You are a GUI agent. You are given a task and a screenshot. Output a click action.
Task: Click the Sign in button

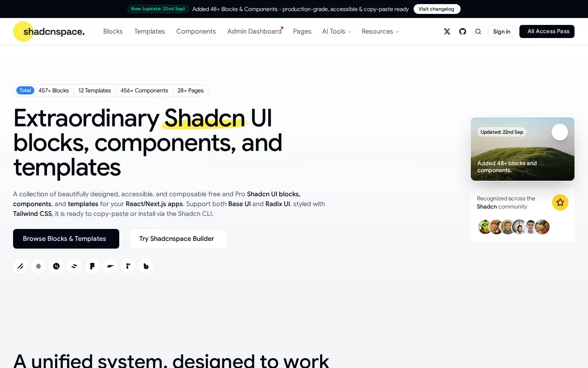click(502, 31)
